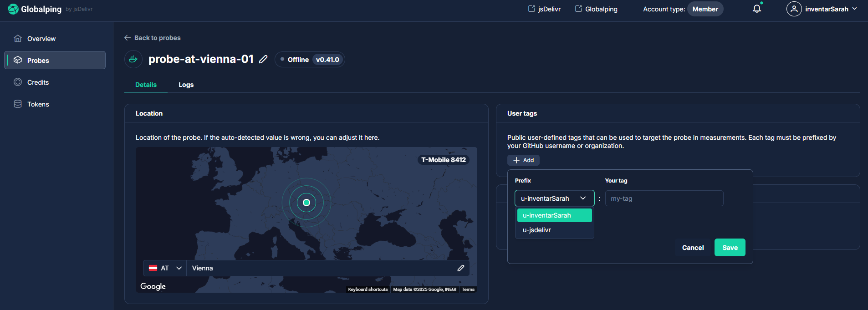Click the user avatar icon

pyautogui.click(x=794, y=9)
